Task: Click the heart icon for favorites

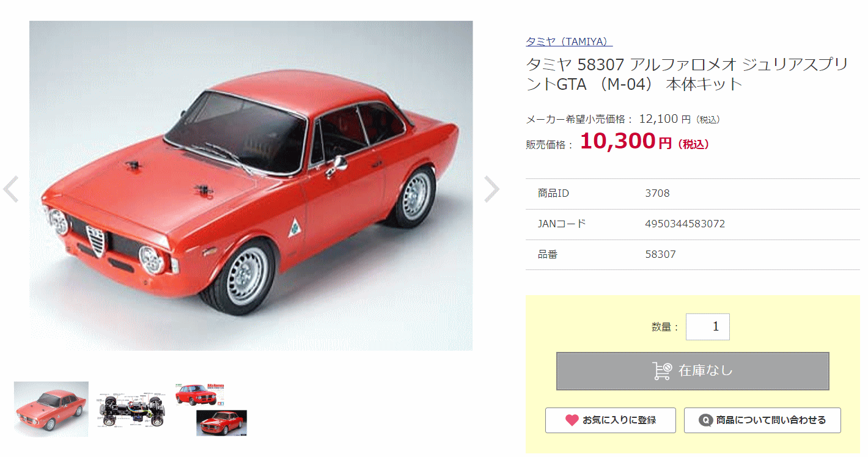Action: click(572, 420)
